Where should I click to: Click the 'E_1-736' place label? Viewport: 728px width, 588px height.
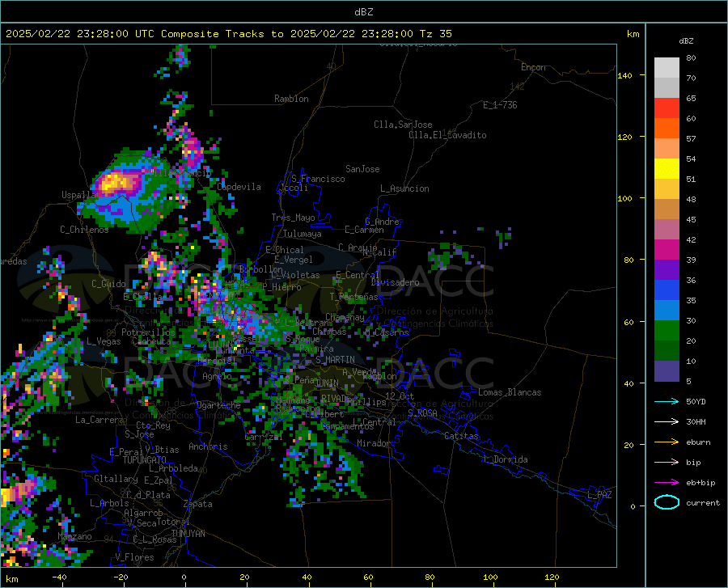500,105
